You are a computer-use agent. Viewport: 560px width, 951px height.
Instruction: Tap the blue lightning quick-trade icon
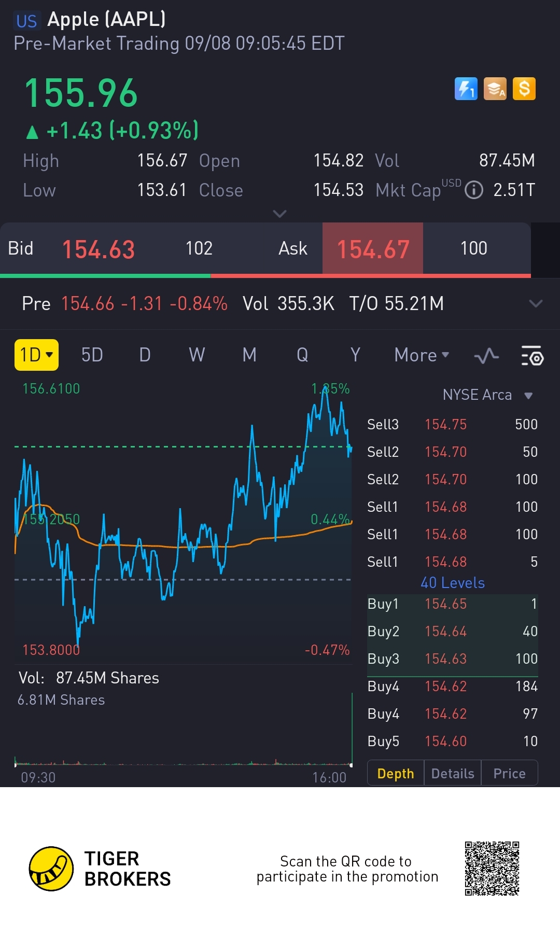tap(466, 89)
